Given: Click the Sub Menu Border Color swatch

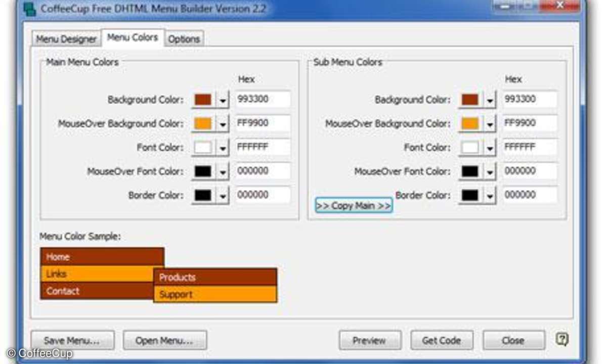Looking at the screenshot, I should point(470,195).
